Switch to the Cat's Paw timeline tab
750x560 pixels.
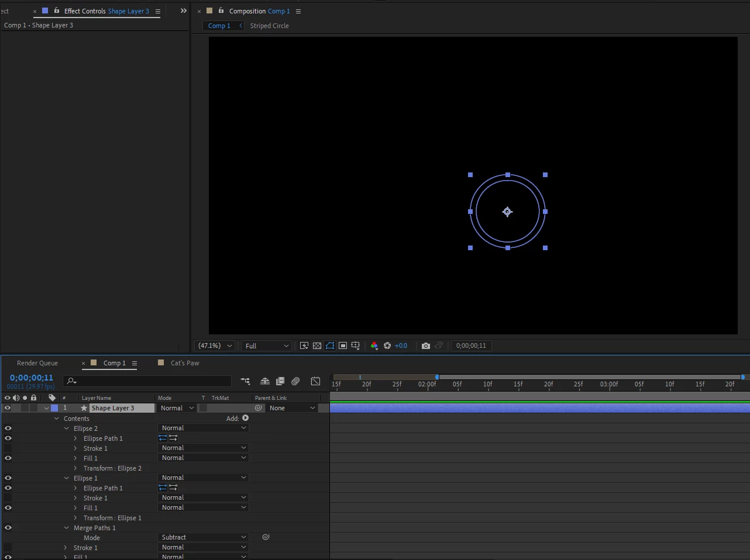[x=185, y=363]
